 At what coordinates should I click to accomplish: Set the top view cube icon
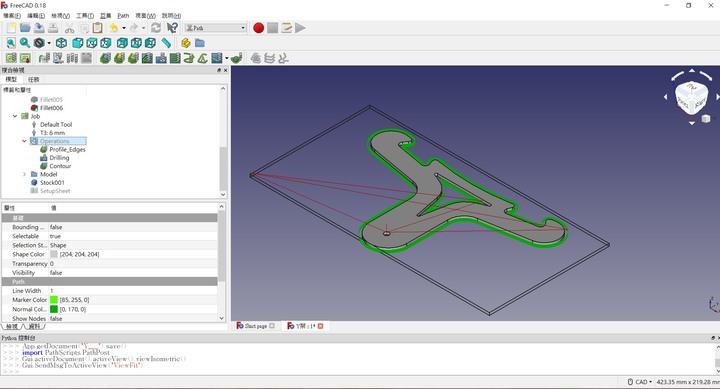[92, 43]
